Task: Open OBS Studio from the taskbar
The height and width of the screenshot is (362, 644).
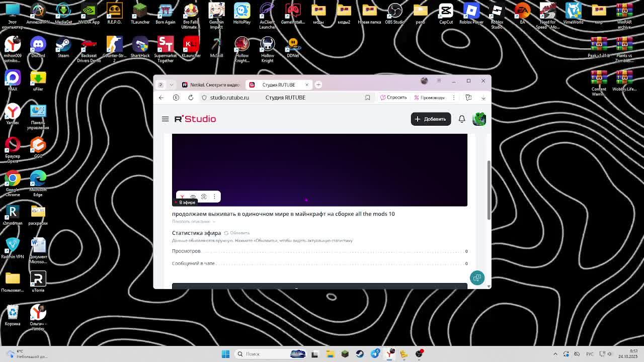Action: pyautogui.click(x=419, y=354)
